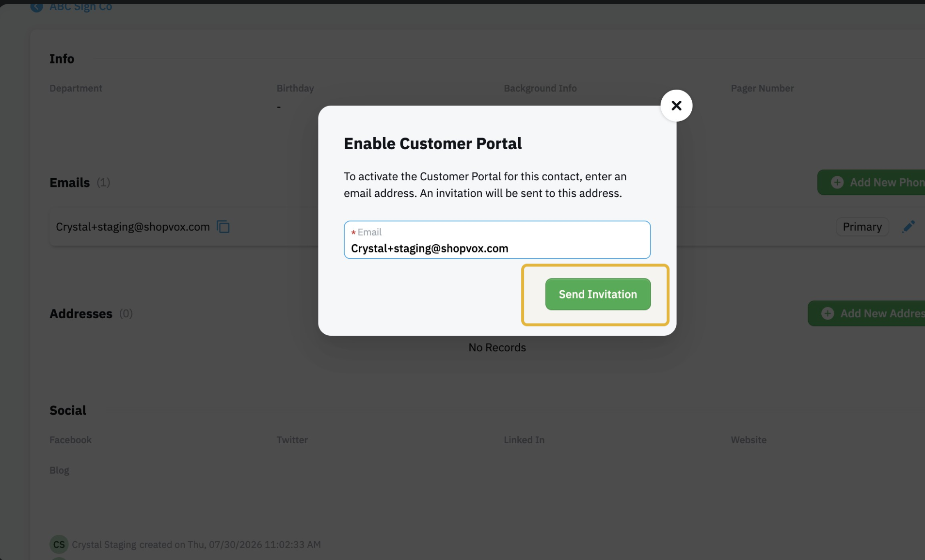Select the Addresses section heading
This screenshot has width=925, height=560.
[x=81, y=314]
